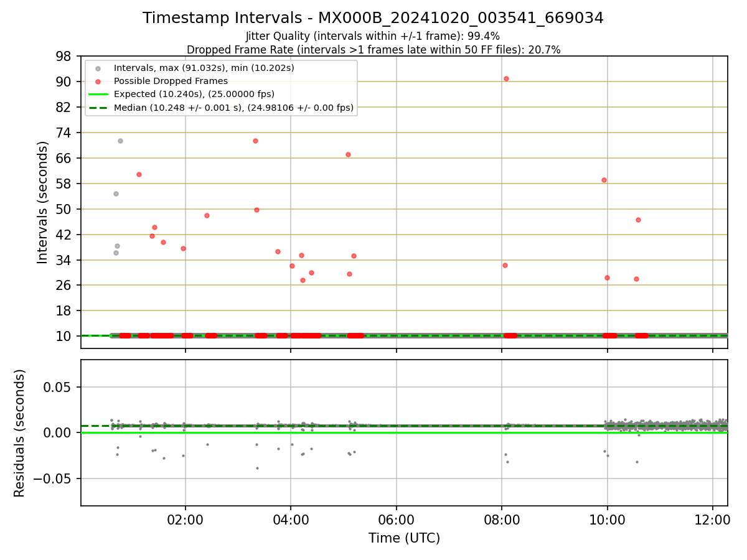This screenshot has height=560, width=747.
Task: Select the 'Jitter Quality' 99.4% subtitle line
Action: tap(373, 37)
